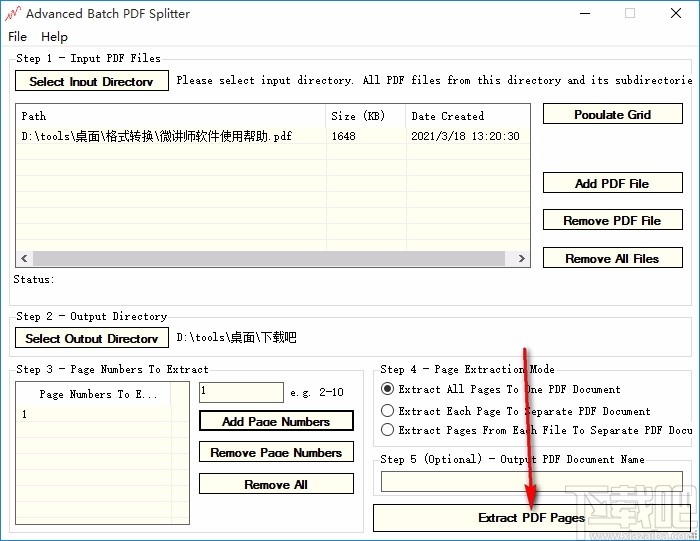Select page number 1 in the list
This screenshot has height=541, width=700.
pyautogui.click(x=94, y=414)
